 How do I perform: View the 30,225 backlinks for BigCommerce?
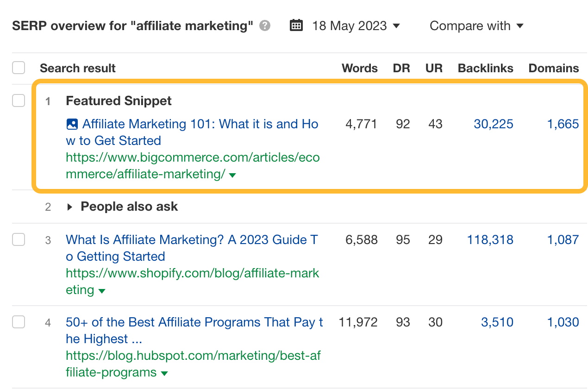point(493,124)
